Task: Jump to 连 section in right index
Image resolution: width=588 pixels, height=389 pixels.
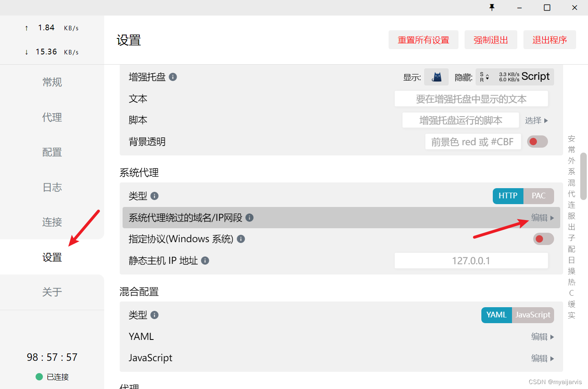Action: pos(571,205)
